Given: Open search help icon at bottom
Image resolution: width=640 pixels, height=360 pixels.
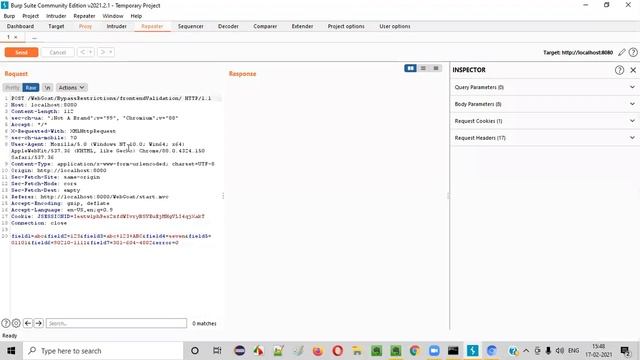Looking at the screenshot, I should pyautogui.click(x=6, y=323).
